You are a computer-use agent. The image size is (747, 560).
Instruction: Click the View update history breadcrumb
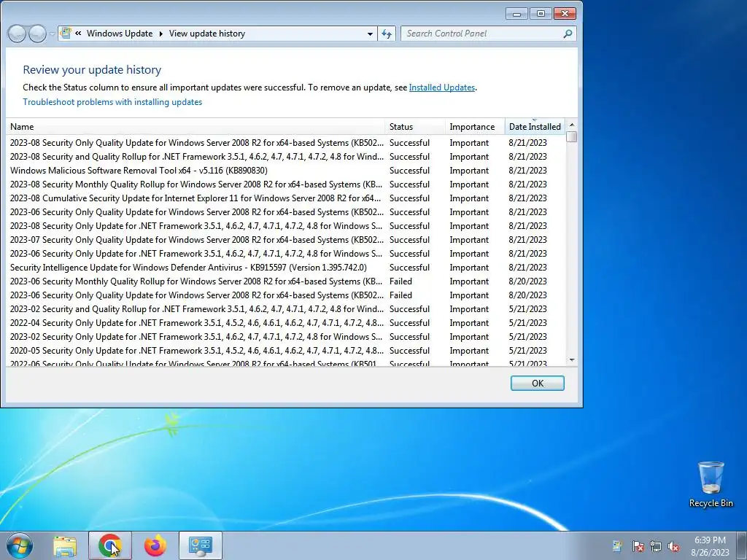pos(206,34)
